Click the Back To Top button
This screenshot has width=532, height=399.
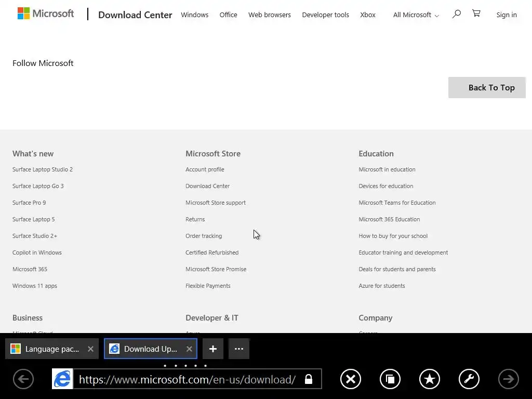pyautogui.click(x=487, y=87)
